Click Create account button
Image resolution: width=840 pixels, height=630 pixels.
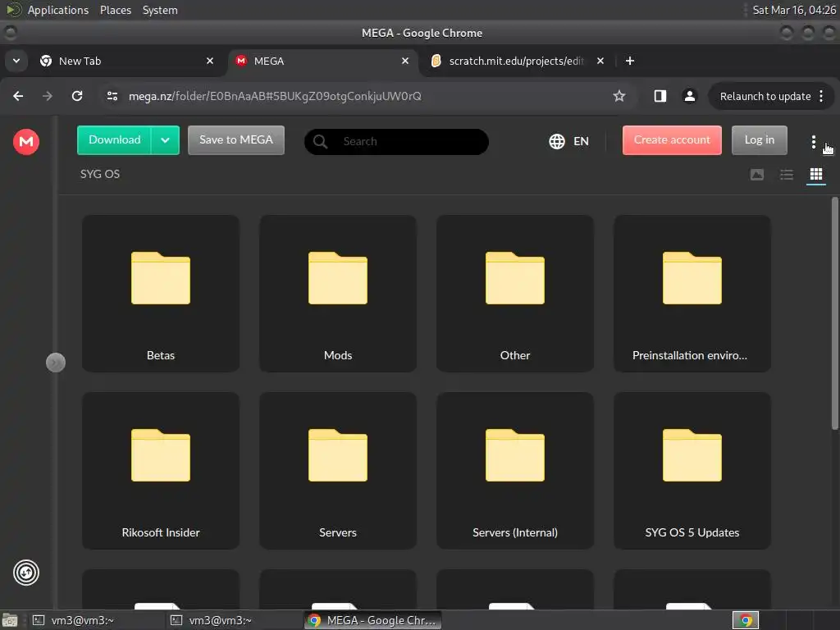click(x=672, y=140)
